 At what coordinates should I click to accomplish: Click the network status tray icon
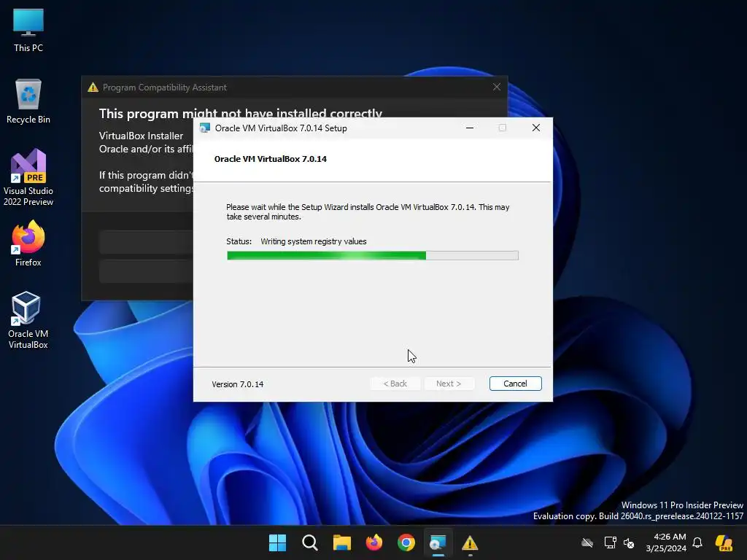click(x=610, y=542)
